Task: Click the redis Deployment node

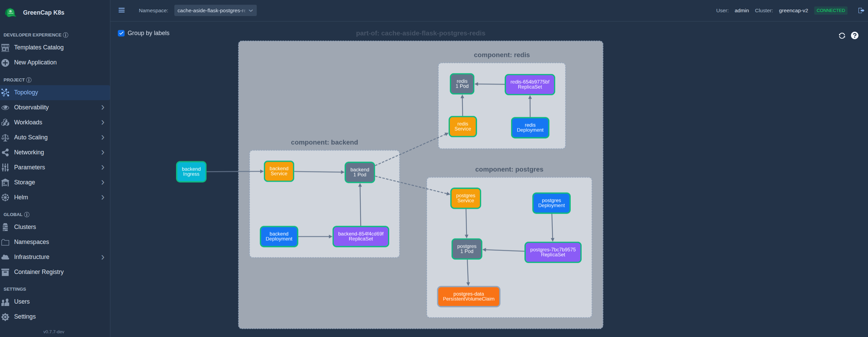Action: pyautogui.click(x=530, y=128)
